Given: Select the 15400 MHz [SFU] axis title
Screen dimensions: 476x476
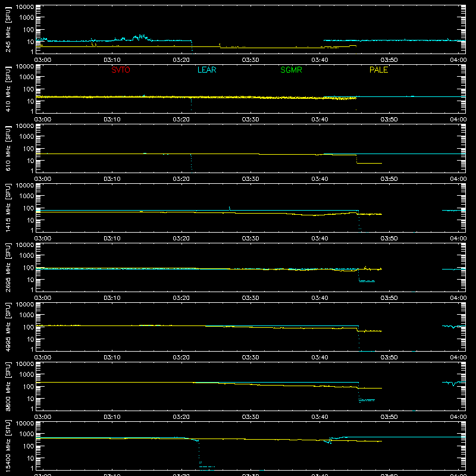Looking at the screenshot, I should [8, 446].
